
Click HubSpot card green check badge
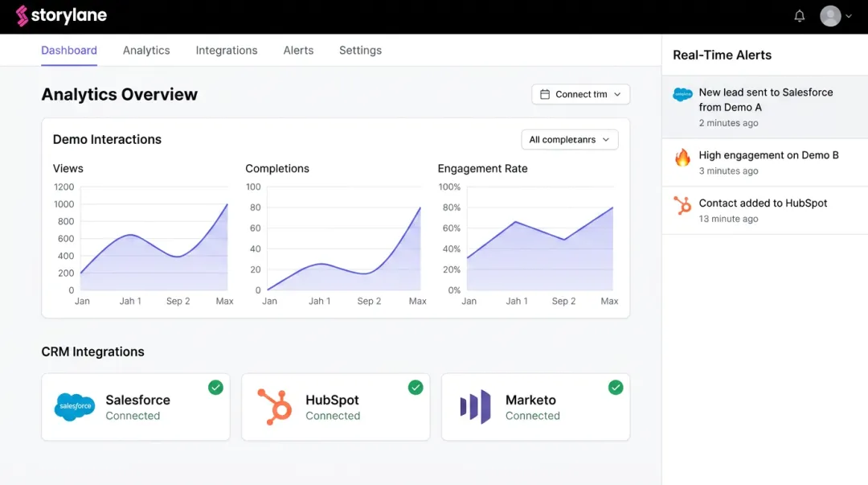click(x=416, y=388)
